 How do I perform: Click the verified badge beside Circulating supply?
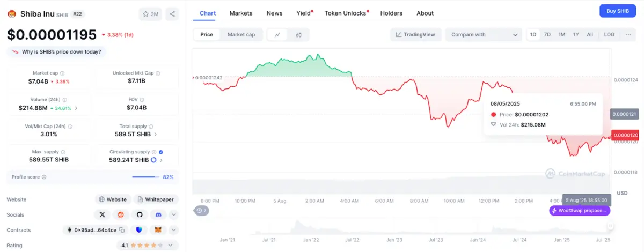coord(161,152)
